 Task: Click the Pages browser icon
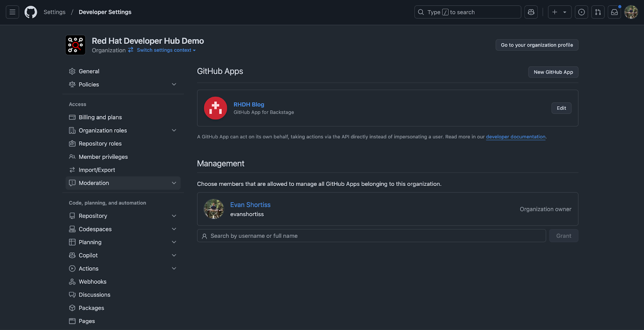click(72, 321)
